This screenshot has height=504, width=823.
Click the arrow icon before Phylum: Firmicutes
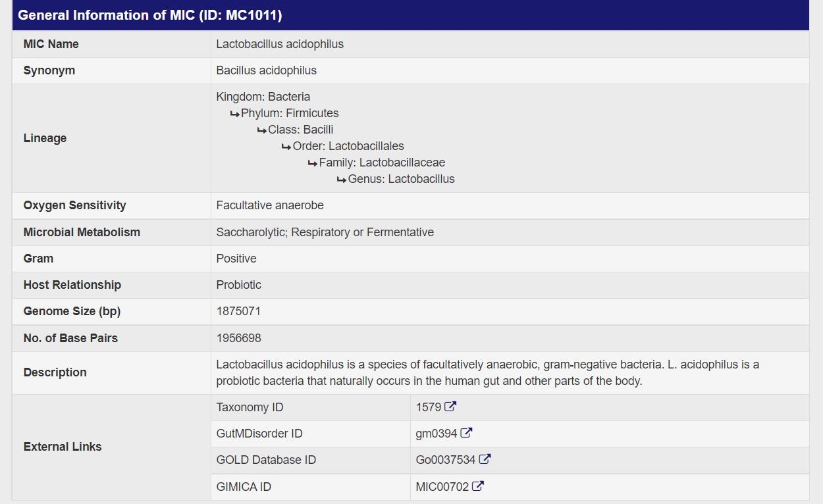point(234,114)
